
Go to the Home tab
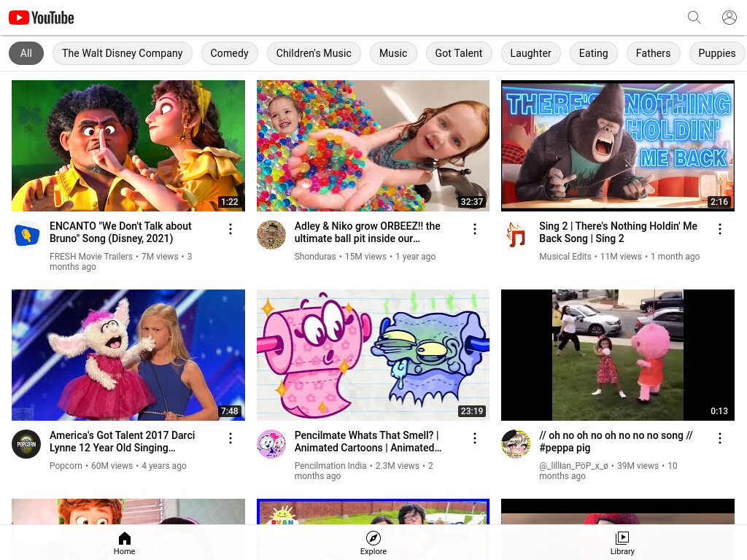(124, 543)
